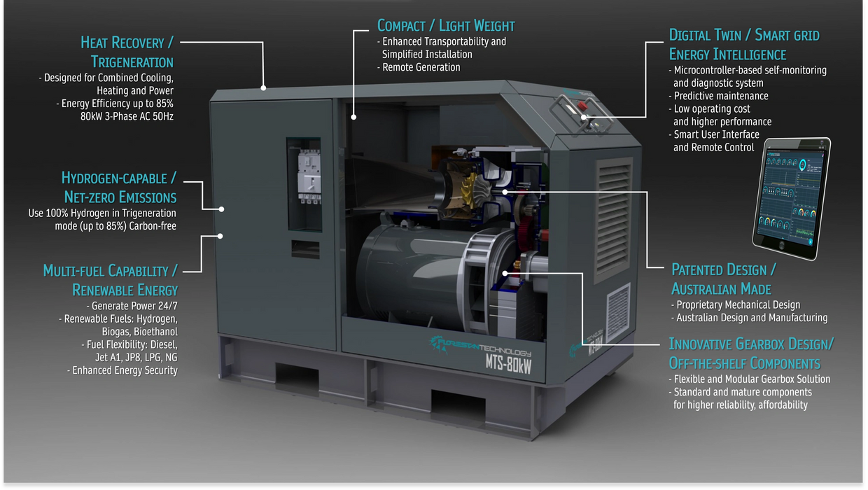Image resolution: width=868 pixels, height=490 pixels.
Task: Click 'Smart User Interface and Remote Control' bullet
Action: tap(714, 141)
